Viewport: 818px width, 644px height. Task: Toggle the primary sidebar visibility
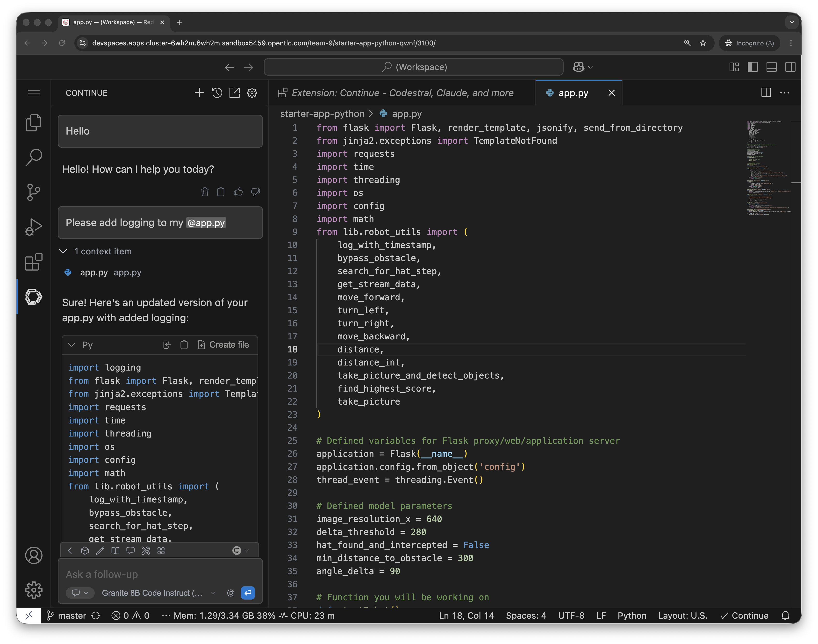[753, 67]
